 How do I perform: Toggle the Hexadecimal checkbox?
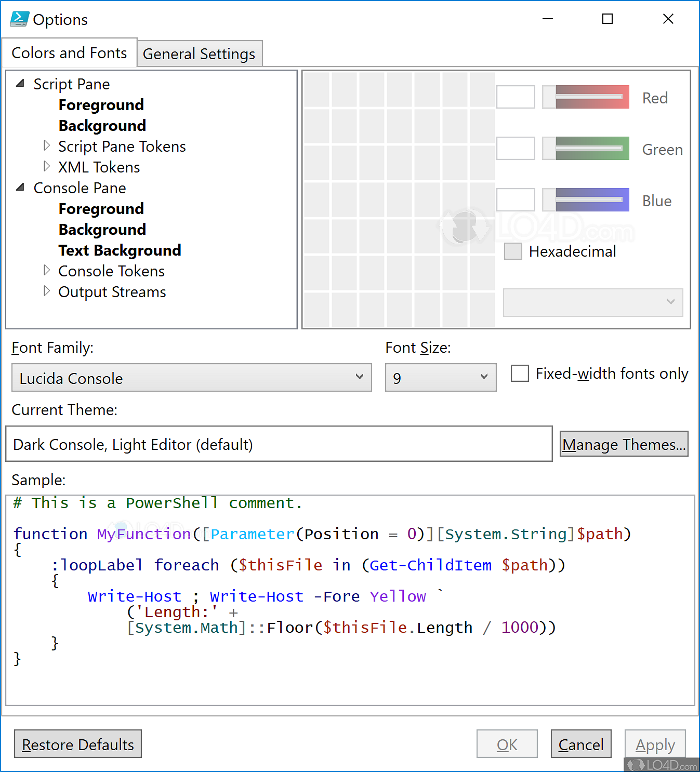click(513, 251)
